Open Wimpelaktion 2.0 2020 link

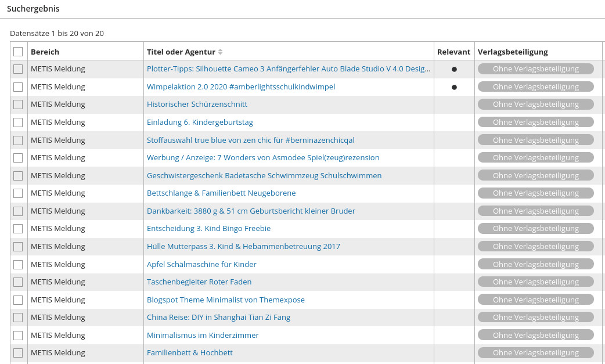(241, 87)
